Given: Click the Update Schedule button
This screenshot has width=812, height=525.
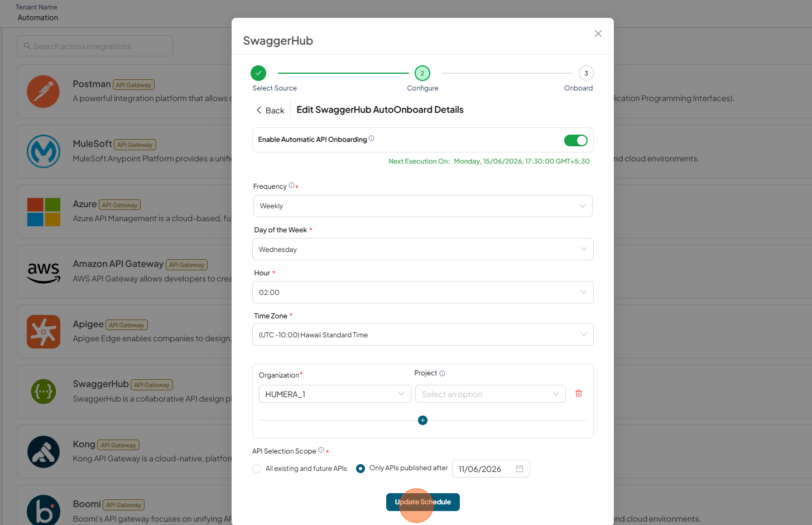Looking at the screenshot, I should 422,502.
